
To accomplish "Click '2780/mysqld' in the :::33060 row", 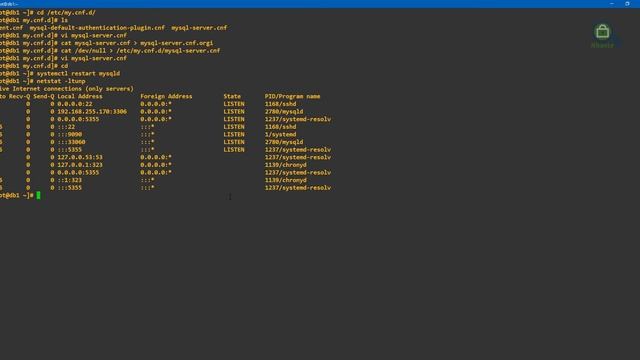I will (x=284, y=142).
